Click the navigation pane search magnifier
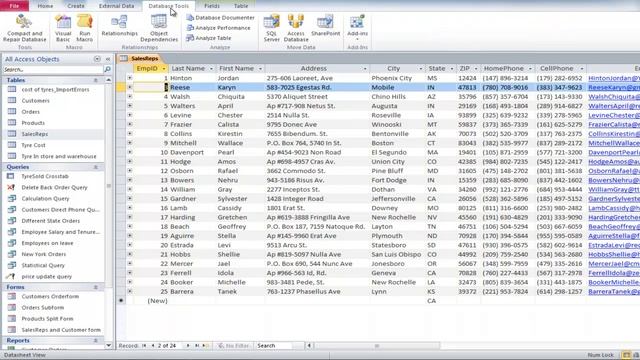The image size is (640, 360). pos(107,69)
